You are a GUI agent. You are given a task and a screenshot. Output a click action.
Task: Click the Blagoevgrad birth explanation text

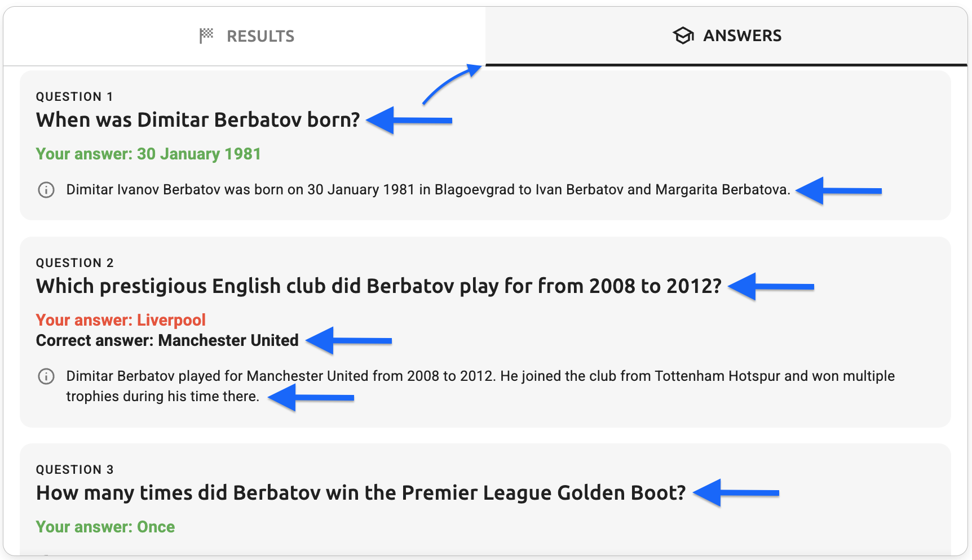coord(428,190)
